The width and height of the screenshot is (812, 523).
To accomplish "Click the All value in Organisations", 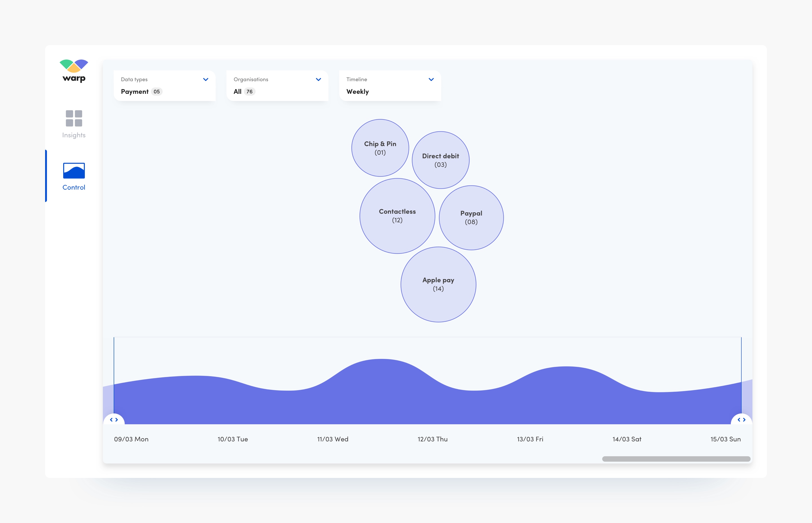I will tap(237, 92).
